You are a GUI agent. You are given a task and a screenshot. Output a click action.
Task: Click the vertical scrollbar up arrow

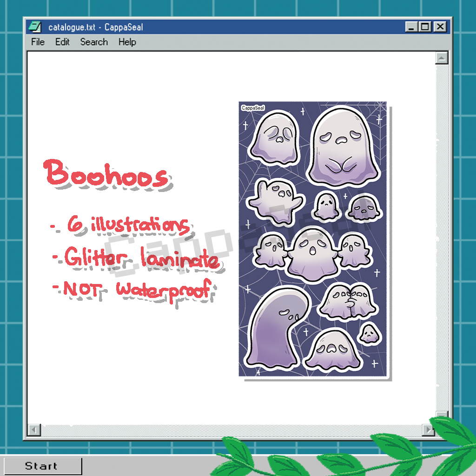coord(442,58)
